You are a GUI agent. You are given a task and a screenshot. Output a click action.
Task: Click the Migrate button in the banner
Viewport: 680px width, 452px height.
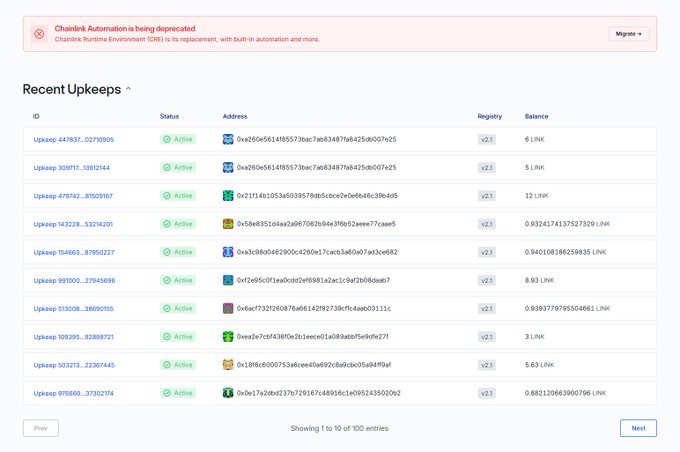click(629, 34)
